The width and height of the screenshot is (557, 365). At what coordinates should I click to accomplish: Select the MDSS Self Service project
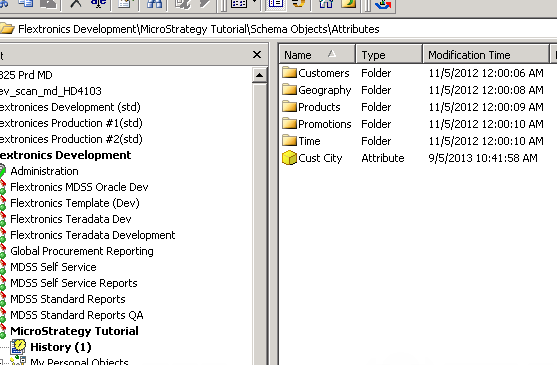(x=53, y=267)
